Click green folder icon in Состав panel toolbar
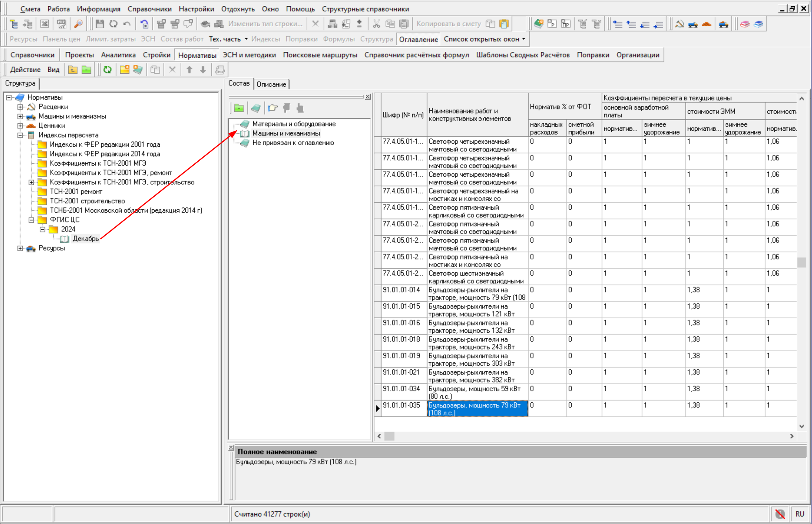 (x=239, y=108)
